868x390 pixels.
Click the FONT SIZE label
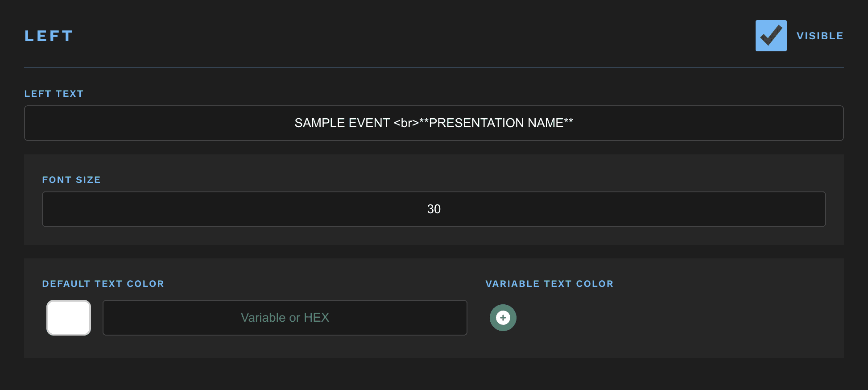[71, 180]
